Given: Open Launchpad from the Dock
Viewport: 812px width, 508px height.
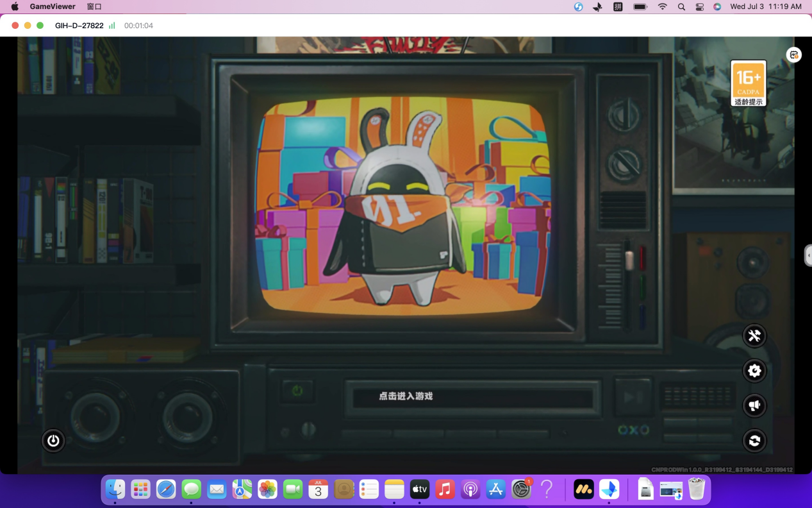Looking at the screenshot, I should click(x=140, y=489).
